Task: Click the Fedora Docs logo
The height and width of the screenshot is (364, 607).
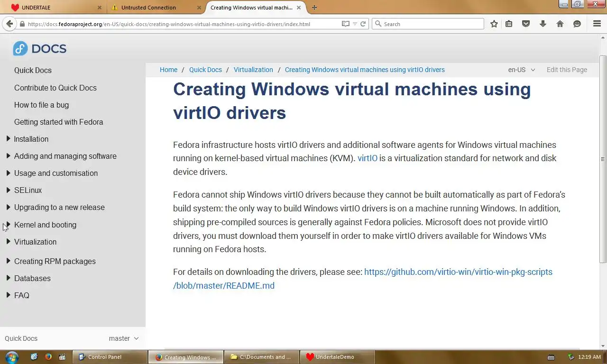Action: click(x=40, y=48)
